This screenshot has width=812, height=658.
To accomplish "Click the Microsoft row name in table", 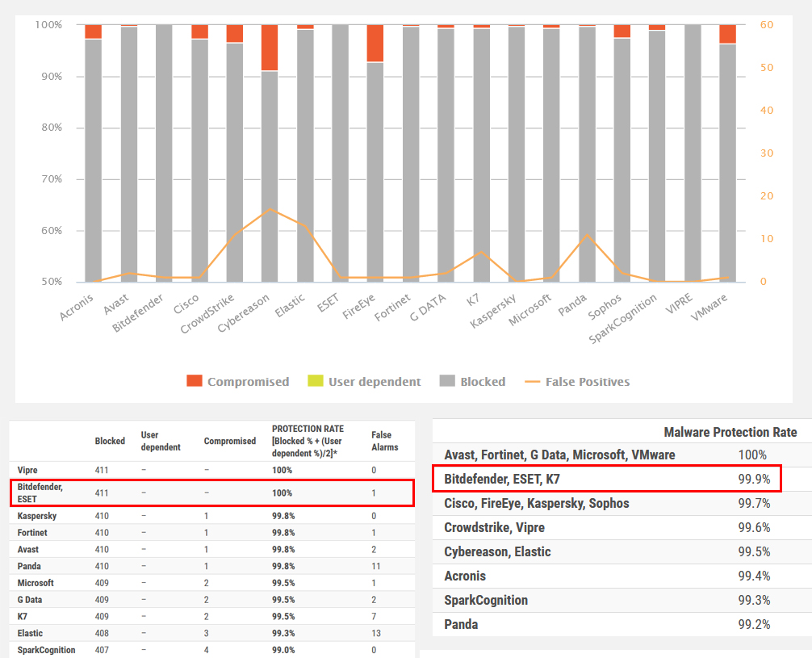I will pyautogui.click(x=36, y=583).
